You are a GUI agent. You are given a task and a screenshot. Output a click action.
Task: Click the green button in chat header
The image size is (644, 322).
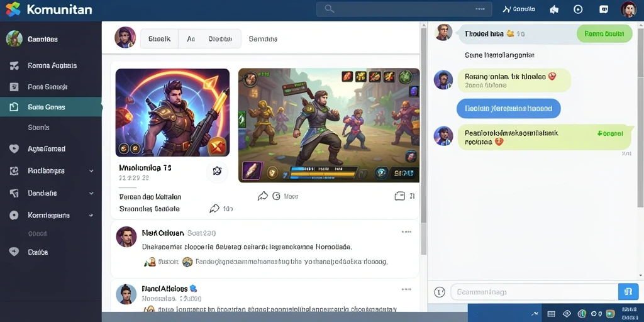pos(604,34)
